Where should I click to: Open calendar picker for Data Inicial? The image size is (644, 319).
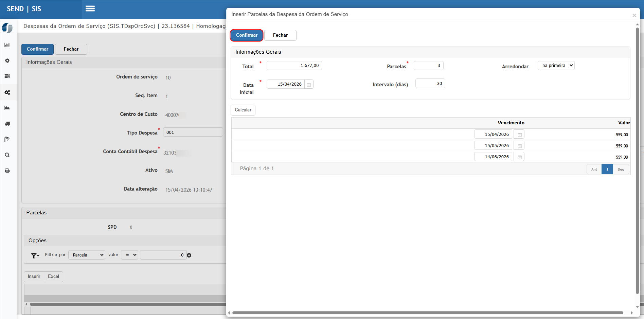pyautogui.click(x=309, y=84)
